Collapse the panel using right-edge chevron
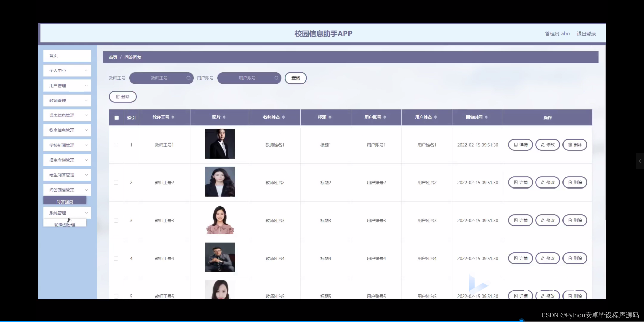 coord(640,161)
